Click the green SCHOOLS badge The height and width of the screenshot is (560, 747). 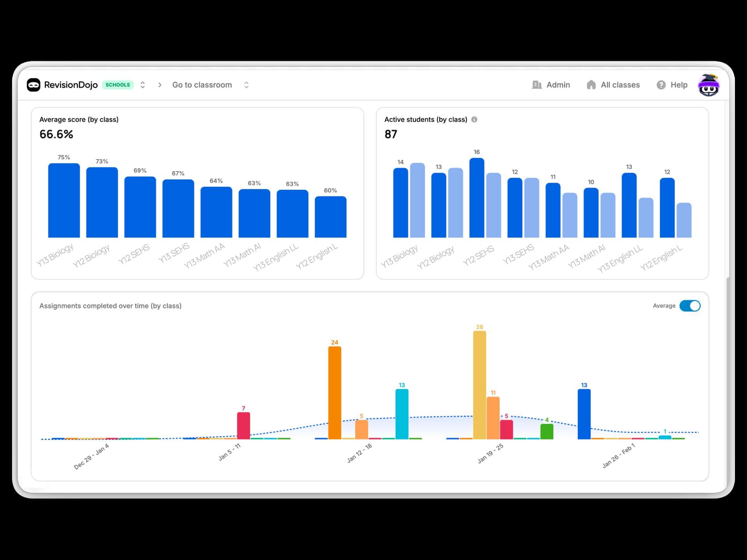pos(117,85)
